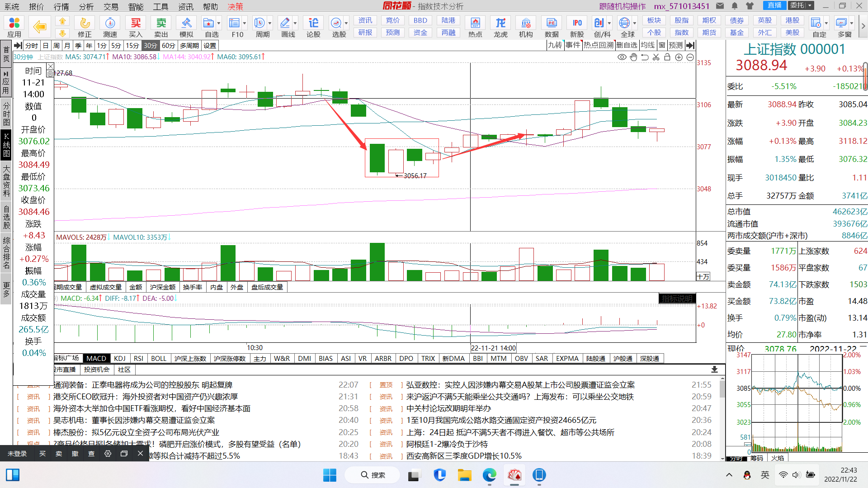Viewport: 868px width, 488px height.
Task: Click the 港股 Hong Kong stocks button
Action: pos(793,20)
